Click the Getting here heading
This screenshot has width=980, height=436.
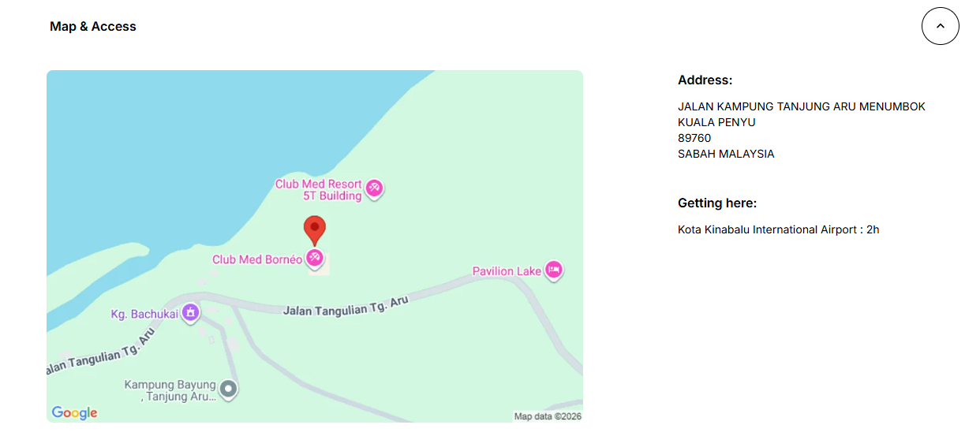(717, 203)
